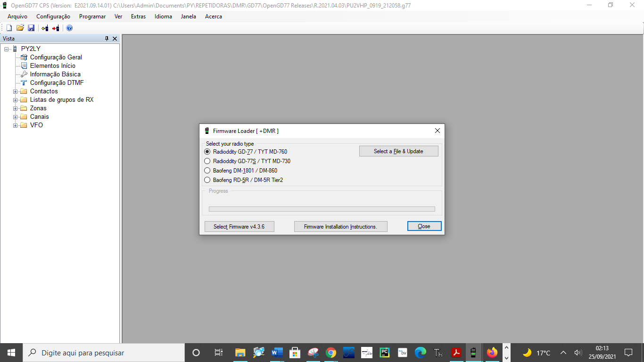Open File Explorer from the taskbar
The image size is (644, 362).
click(x=240, y=353)
